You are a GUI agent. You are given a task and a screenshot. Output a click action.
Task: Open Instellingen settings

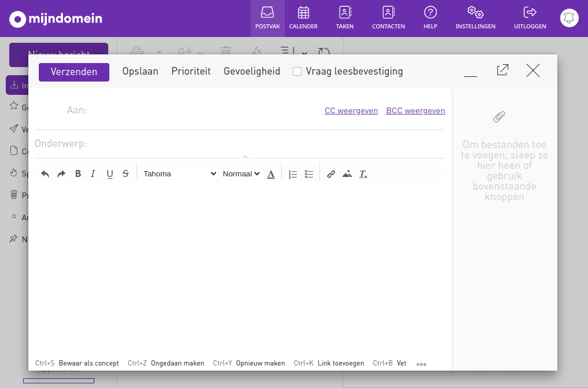(x=475, y=19)
